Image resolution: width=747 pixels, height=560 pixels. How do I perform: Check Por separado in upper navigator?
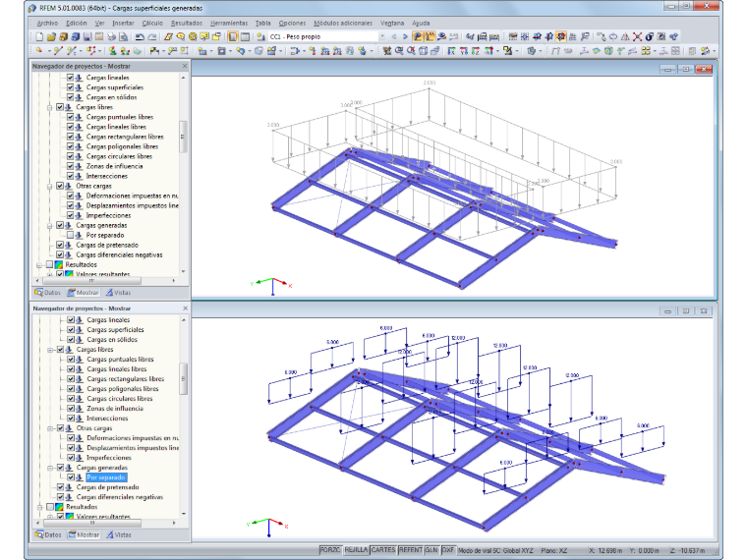click(70, 235)
